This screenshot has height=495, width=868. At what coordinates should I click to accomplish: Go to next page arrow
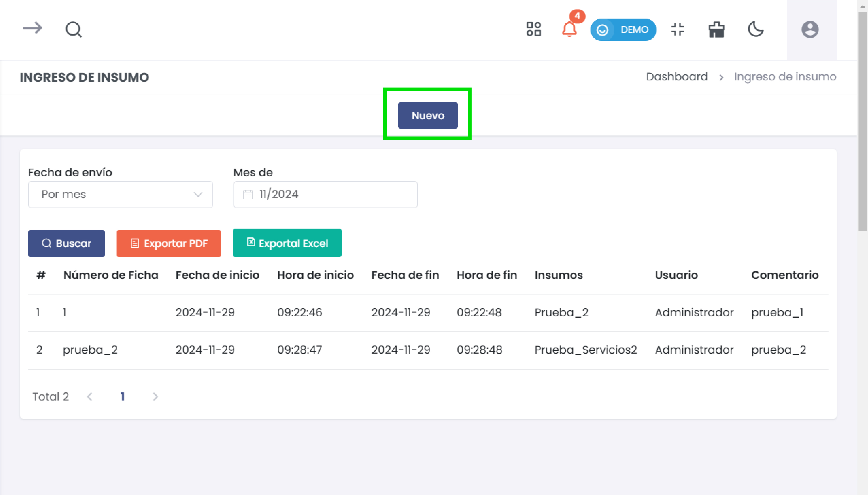pyautogui.click(x=156, y=397)
